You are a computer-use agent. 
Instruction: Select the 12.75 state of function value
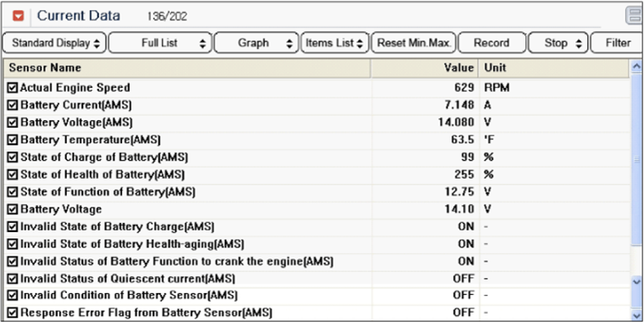(459, 192)
